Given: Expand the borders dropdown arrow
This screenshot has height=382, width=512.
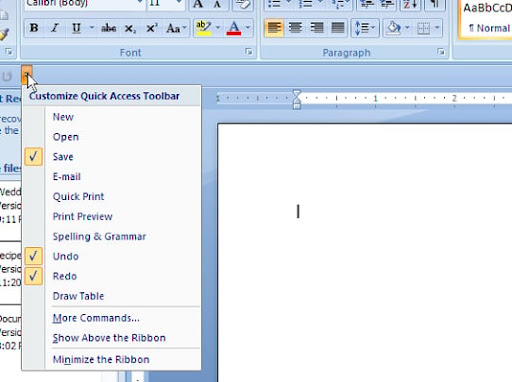Looking at the screenshot, I should click(x=437, y=28).
